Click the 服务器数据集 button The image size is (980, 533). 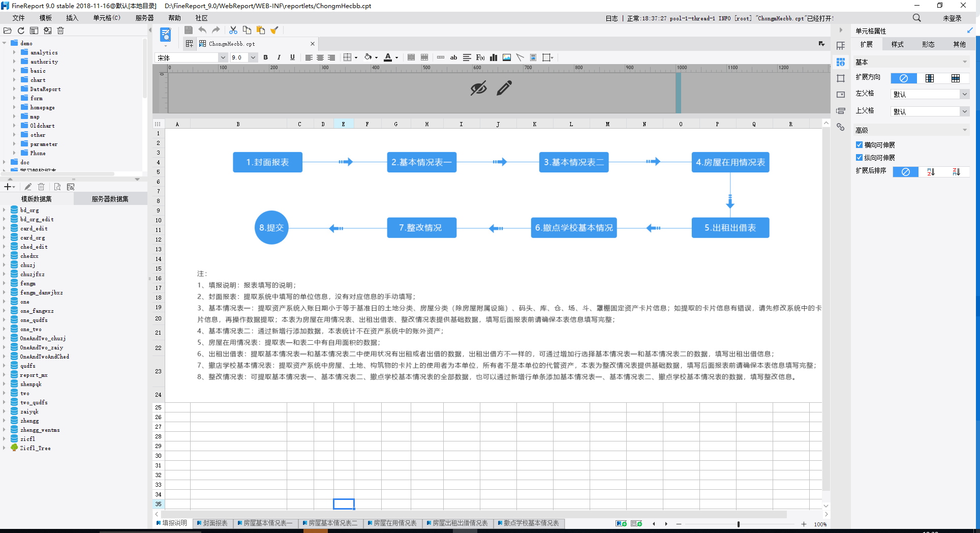[x=110, y=199]
